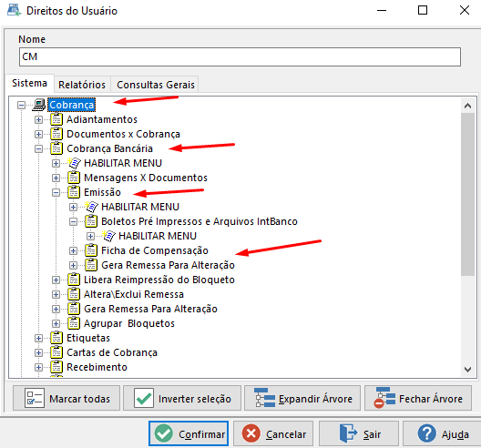Click the clipboard icon beside Libera Reimpressão do Bloqueto
Image resolution: width=481 pixels, height=448 pixels.
(74, 280)
